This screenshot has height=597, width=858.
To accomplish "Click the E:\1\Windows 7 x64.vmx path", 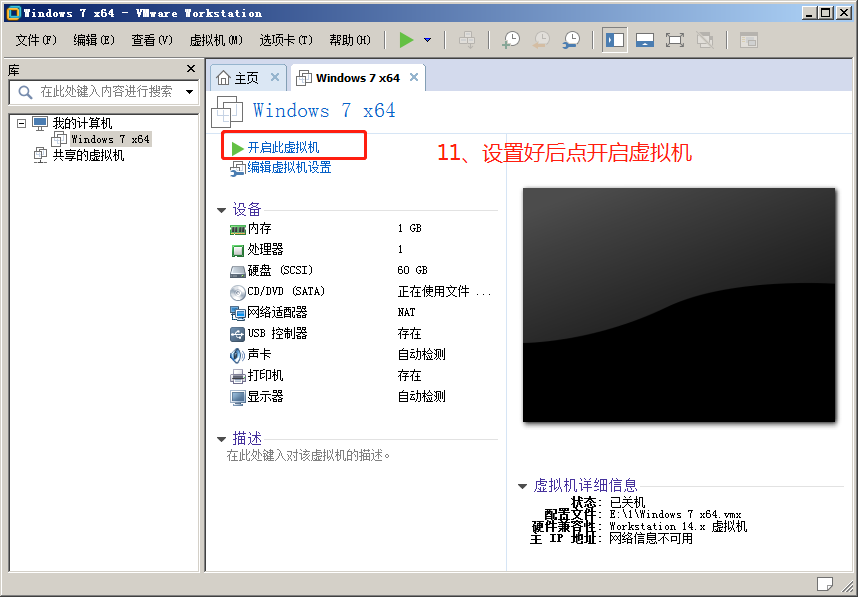I will [x=675, y=514].
